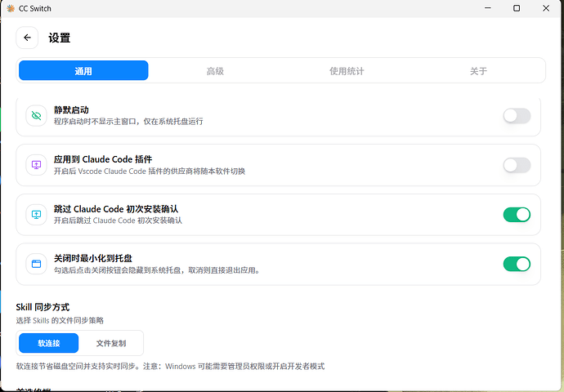Viewport: 564px width, 392px height.
Task: Click description 开启后跳过 Claude Code 初次安装确认
Action: tap(118, 220)
